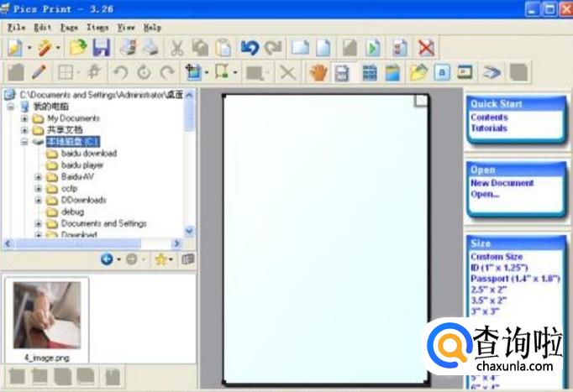This screenshot has width=573, height=392.
Task: Select the debug folder in tree
Action: click(72, 212)
